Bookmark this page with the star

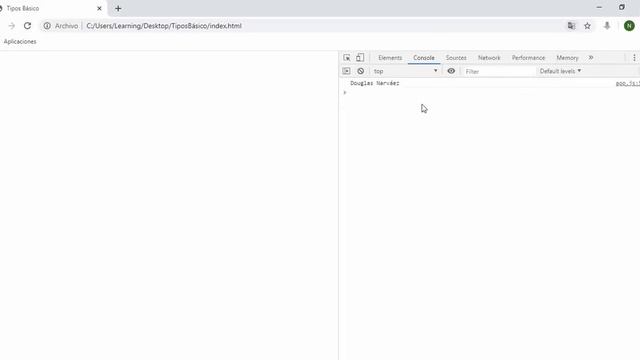click(x=587, y=26)
